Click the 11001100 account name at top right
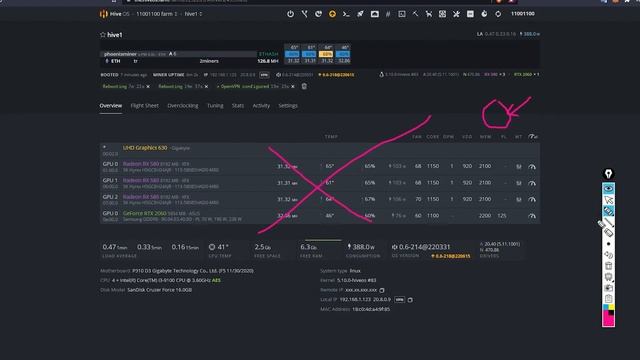Viewport: 640px width, 360px height. click(x=523, y=13)
